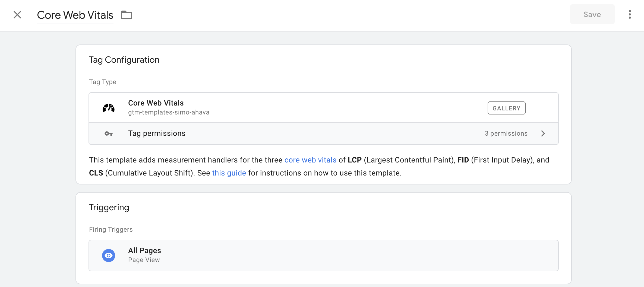The width and height of the screenshot is (644, 287).
Task: Click the Firing Triggers label
Action: pos(111,229)
